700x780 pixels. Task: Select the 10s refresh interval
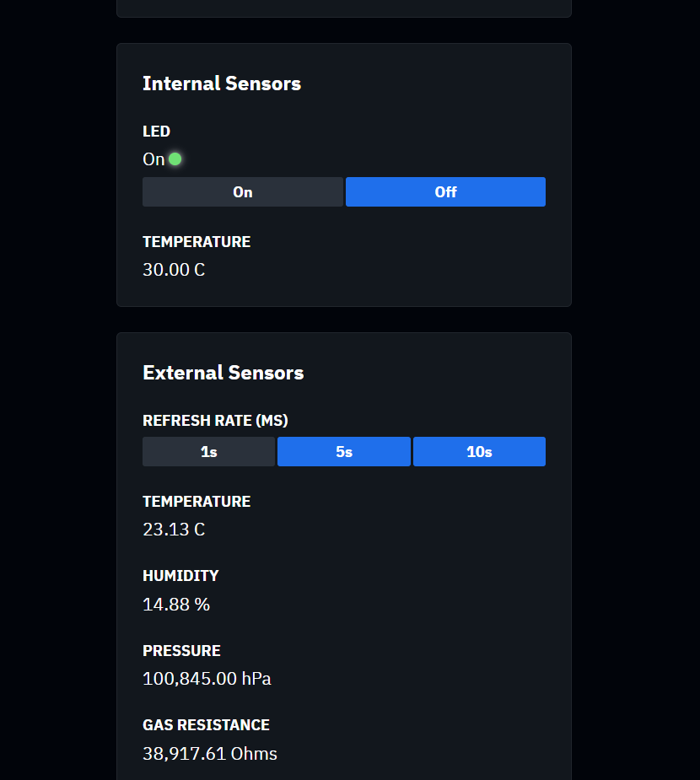(479, 452)
